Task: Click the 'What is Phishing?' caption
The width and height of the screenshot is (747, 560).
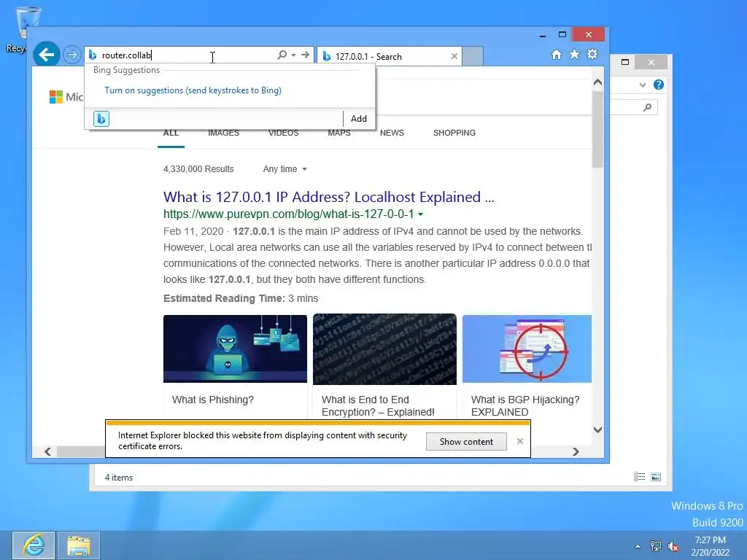Action: (213, 400)
